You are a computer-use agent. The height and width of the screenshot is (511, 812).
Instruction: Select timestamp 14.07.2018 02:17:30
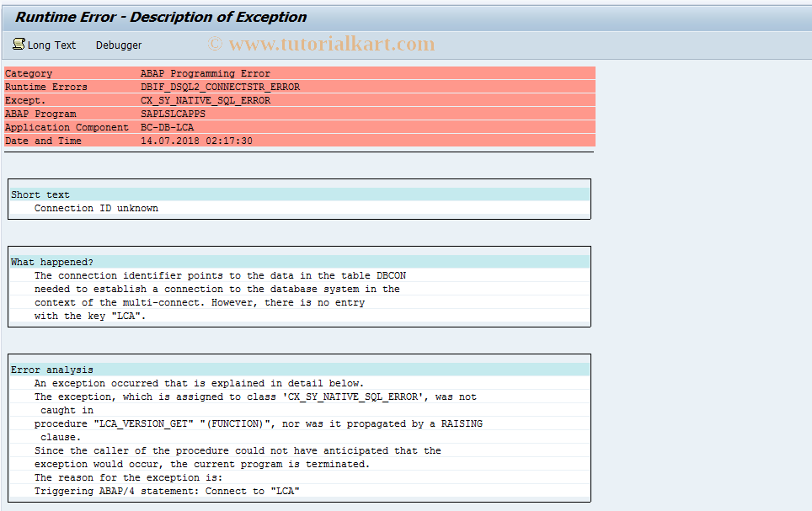(x=196, y=141)
